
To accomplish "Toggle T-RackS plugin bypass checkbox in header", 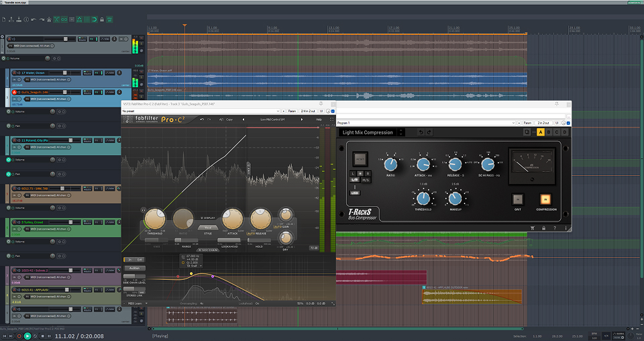I will 568,123.
